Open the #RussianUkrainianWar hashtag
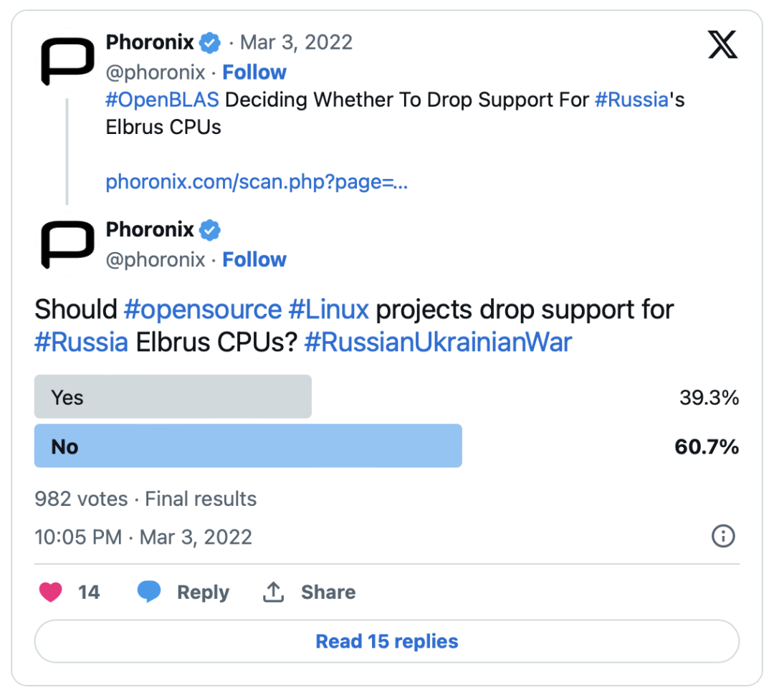This screenshot has height=700, width=774. tap(438, 342)
